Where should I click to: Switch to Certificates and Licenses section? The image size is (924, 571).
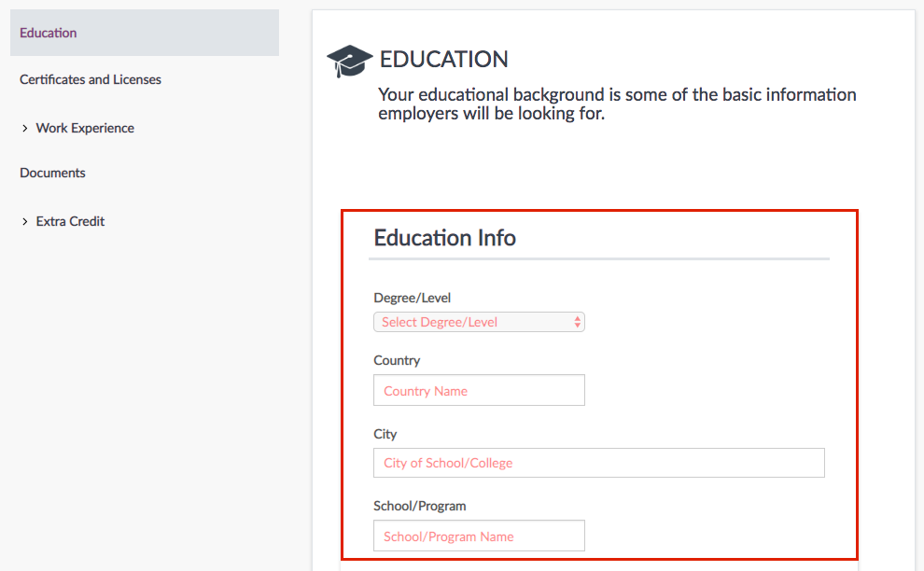pyautogui.click(x=90, y=79)
